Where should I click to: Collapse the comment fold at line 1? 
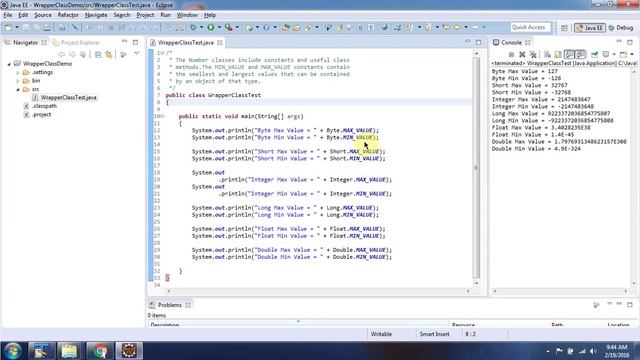(x=162, y=53)
